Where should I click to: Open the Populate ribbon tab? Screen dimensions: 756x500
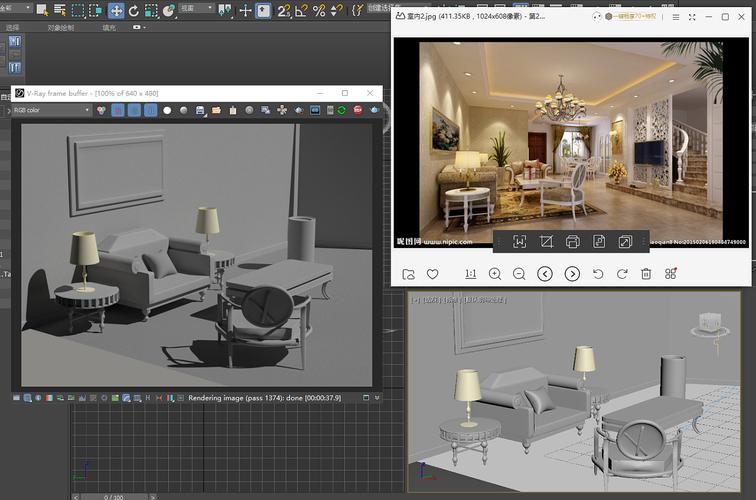click(x=109, y=27)
